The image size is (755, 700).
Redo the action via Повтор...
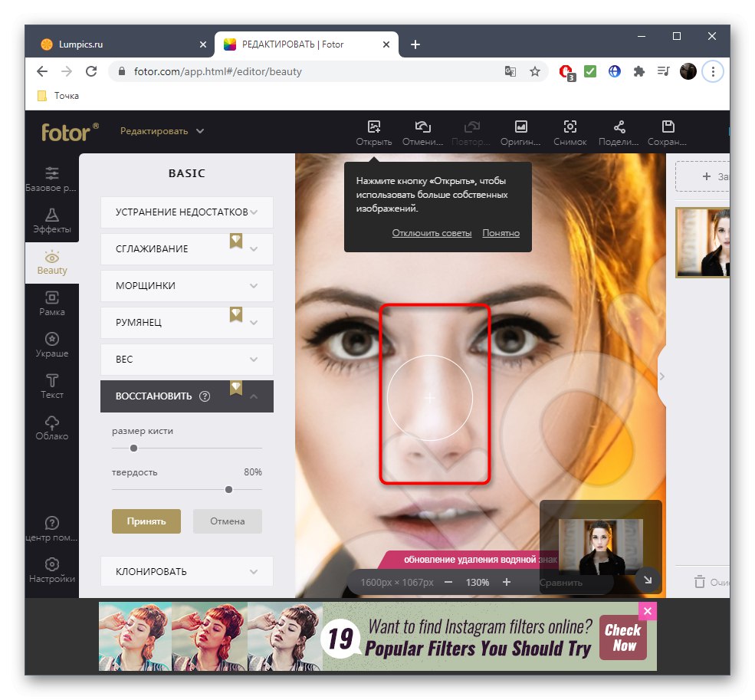click(x=471, y=133)
